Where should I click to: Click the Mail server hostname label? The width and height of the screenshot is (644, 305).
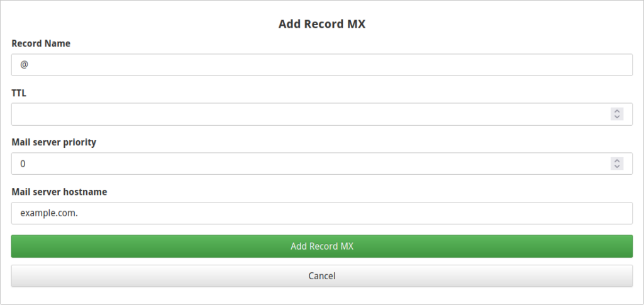click(59, 192)
